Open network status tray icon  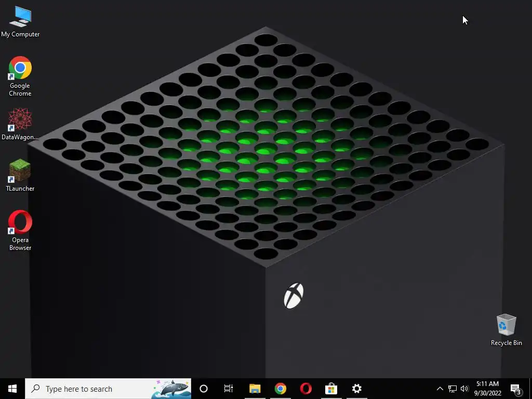pyautogui.click(x=453, y=389)
